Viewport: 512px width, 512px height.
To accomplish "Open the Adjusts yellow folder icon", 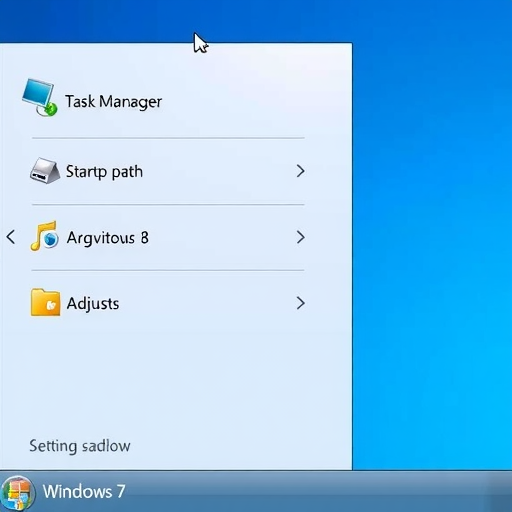I will 45,302.
